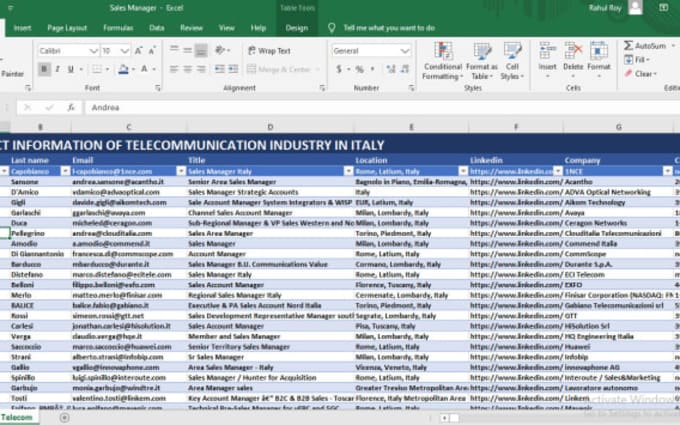Screen dimensions: 680x425
Task: Select the Telecom sheet tab
Action: (x=17, y=418)
